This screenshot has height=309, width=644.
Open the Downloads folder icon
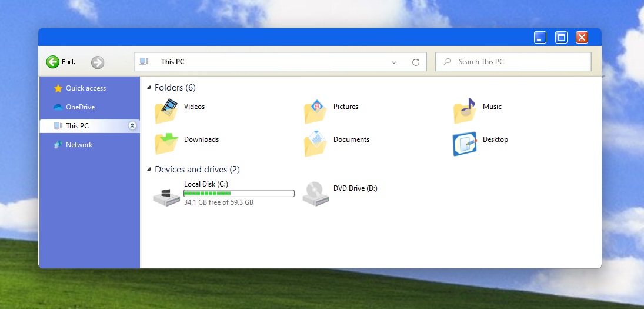pos(166,144)
